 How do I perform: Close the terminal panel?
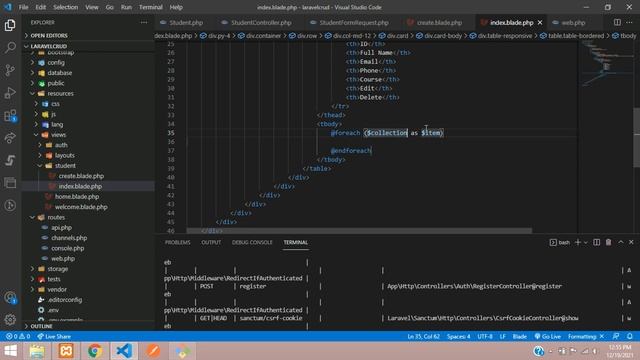coord(631,242)
